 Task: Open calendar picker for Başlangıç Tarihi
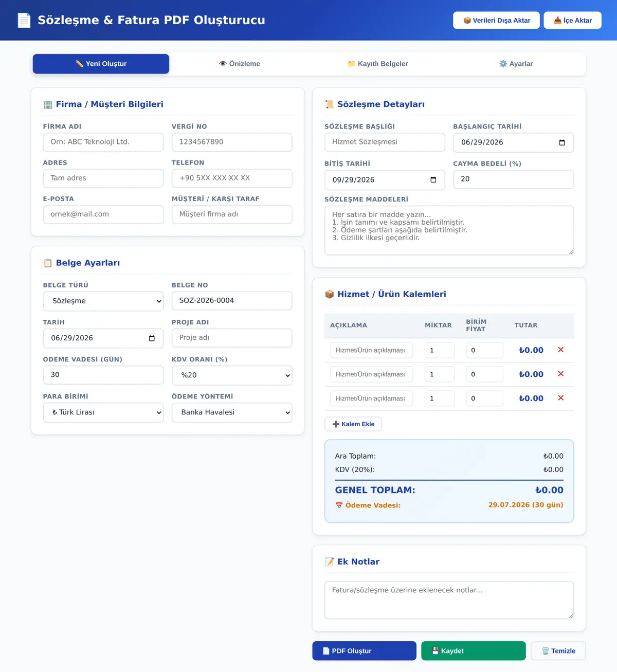pos(562,142)
